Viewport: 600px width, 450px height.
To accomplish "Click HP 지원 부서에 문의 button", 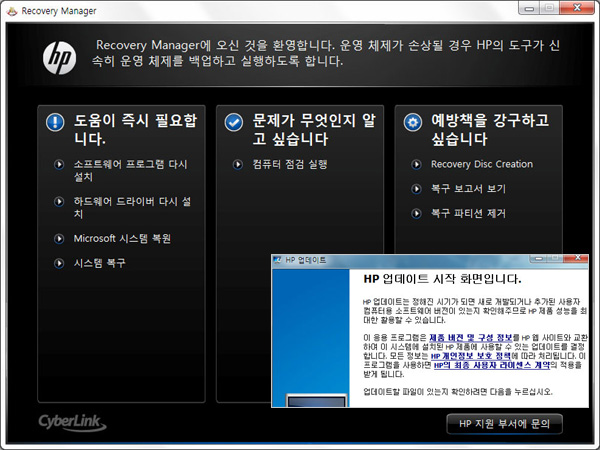I will [x=504, y=424].
